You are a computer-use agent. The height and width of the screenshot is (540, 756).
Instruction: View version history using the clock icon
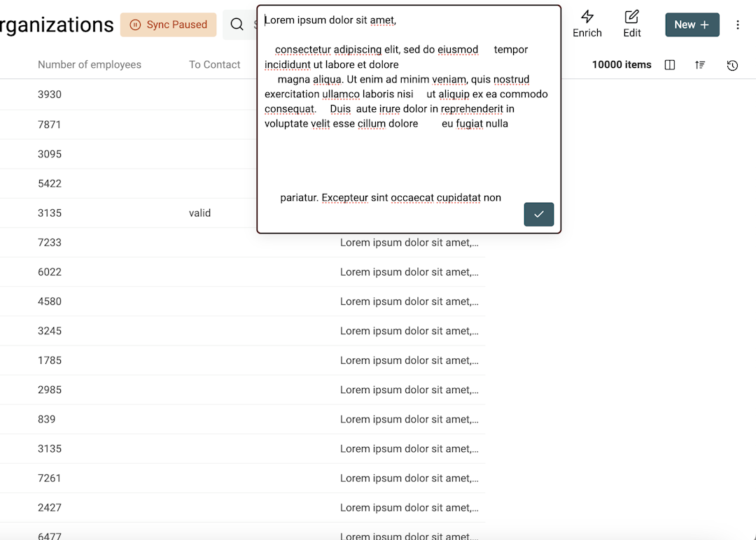click(x=732, y=64)
